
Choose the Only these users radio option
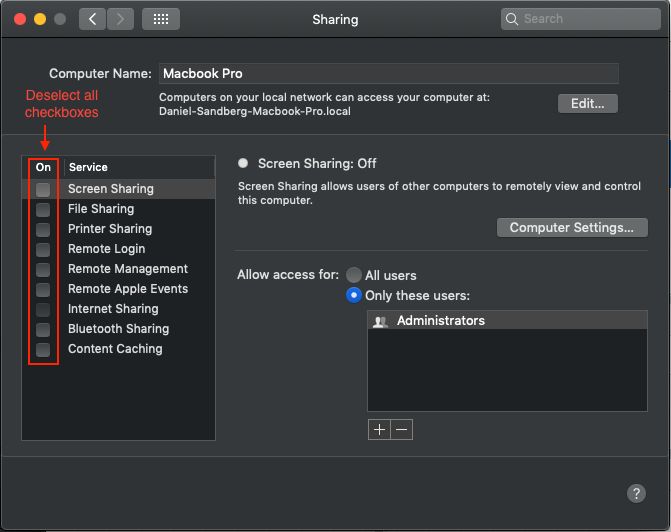[353, 295]
